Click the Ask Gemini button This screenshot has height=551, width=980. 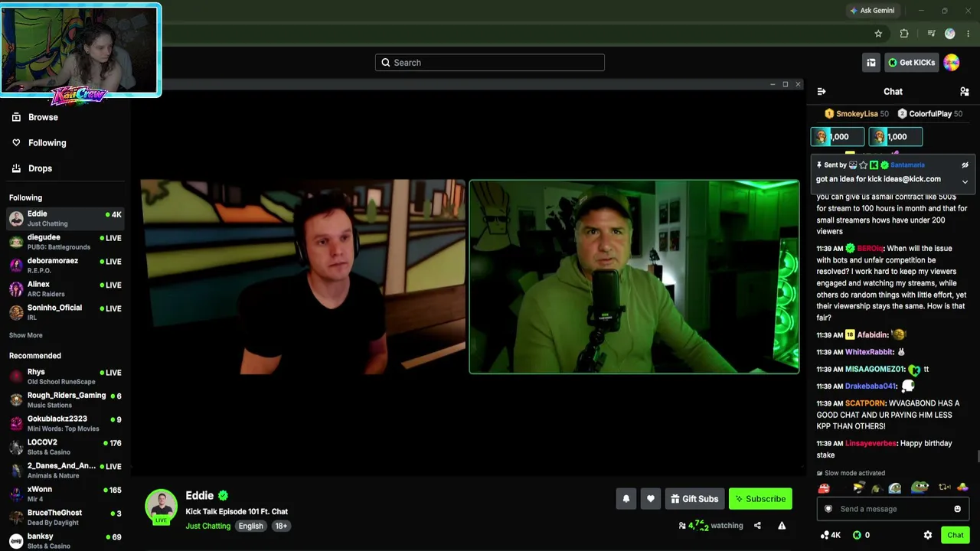pyautogui.click(x=871, y=11)
